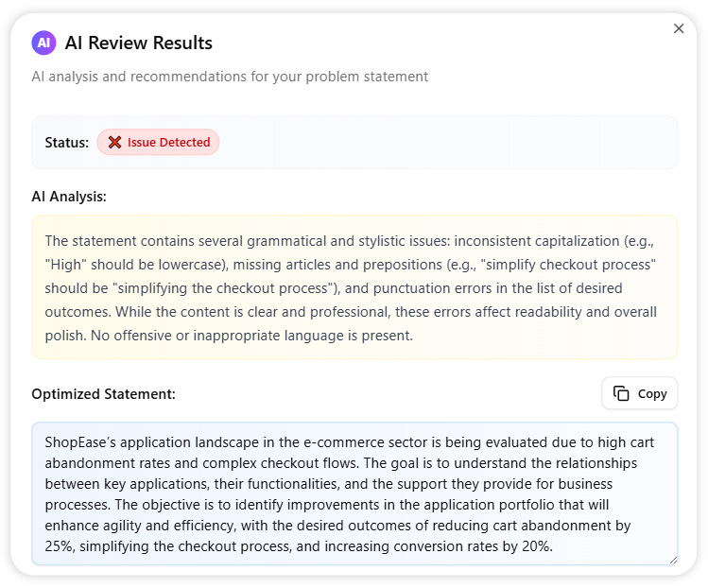Click the AI Review Results title
The height and width of the screenshot is (588, 708).
pyautogui.click(x=138, y=43)
